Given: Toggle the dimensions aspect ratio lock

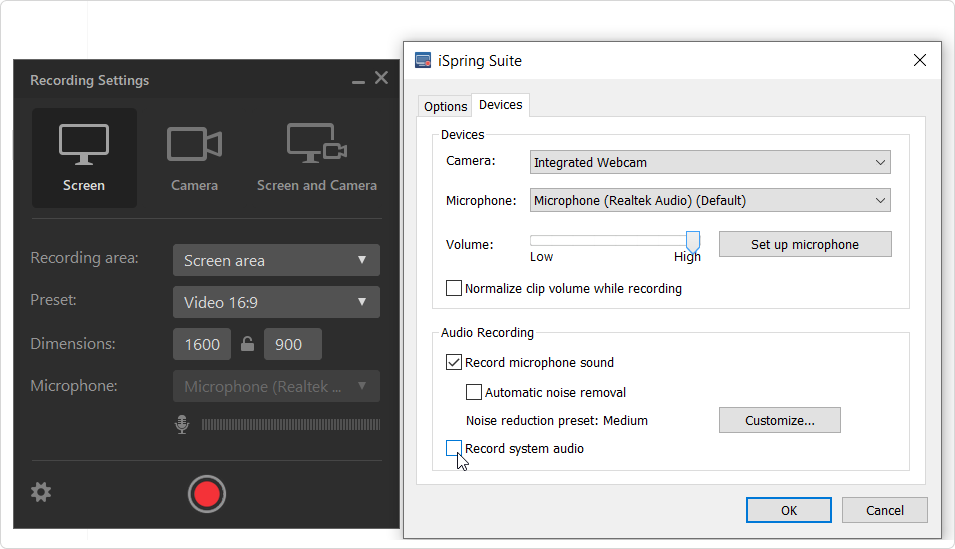Looking at the screenshot, I should point(247,344).
